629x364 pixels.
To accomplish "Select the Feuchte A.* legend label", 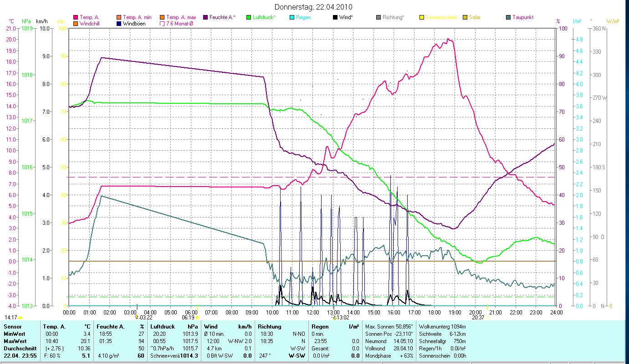I will click(223, 17).
